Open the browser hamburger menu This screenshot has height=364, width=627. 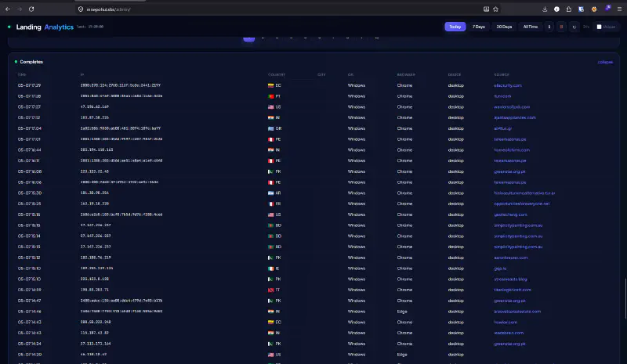[x=619, y=9]
